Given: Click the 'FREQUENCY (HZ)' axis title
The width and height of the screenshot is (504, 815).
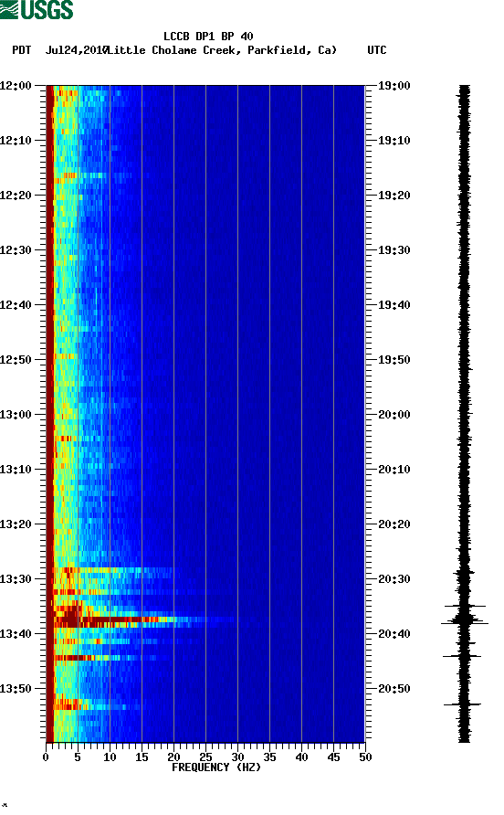Looking at the screenshot, I should [x=216, y=767].
